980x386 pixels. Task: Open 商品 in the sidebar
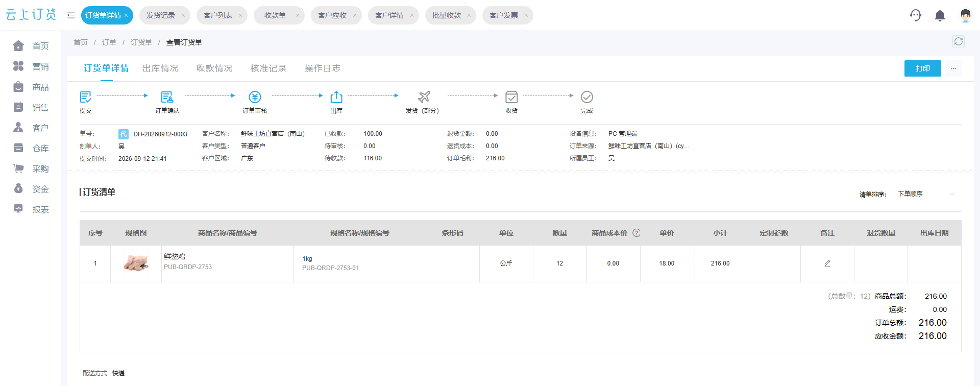[x=31, y=87]
